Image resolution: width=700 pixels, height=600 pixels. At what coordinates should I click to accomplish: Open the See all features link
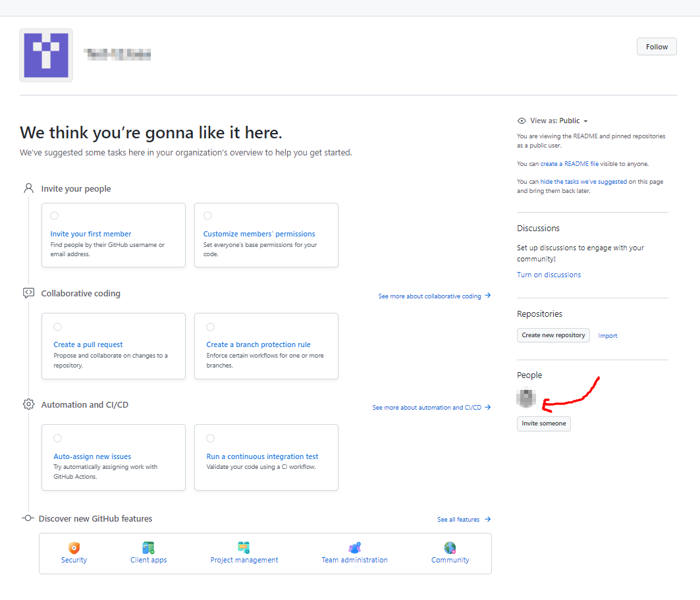tap(458, 520)
